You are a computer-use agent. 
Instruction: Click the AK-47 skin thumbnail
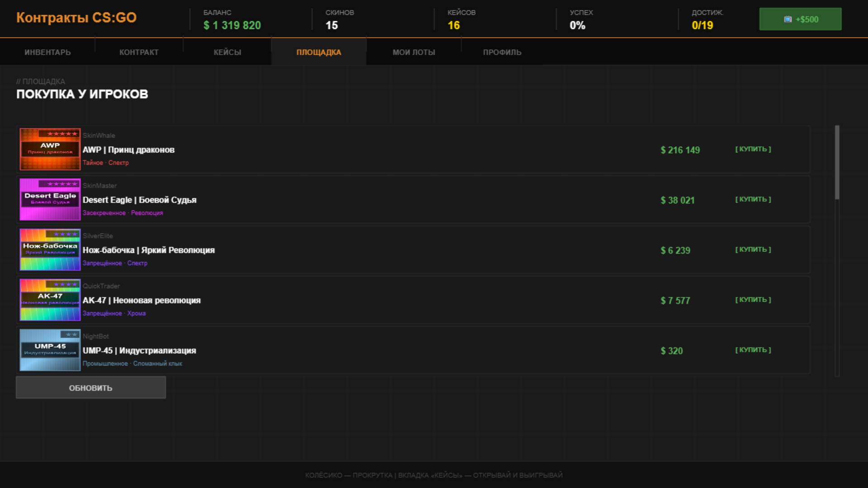(50, 300)
